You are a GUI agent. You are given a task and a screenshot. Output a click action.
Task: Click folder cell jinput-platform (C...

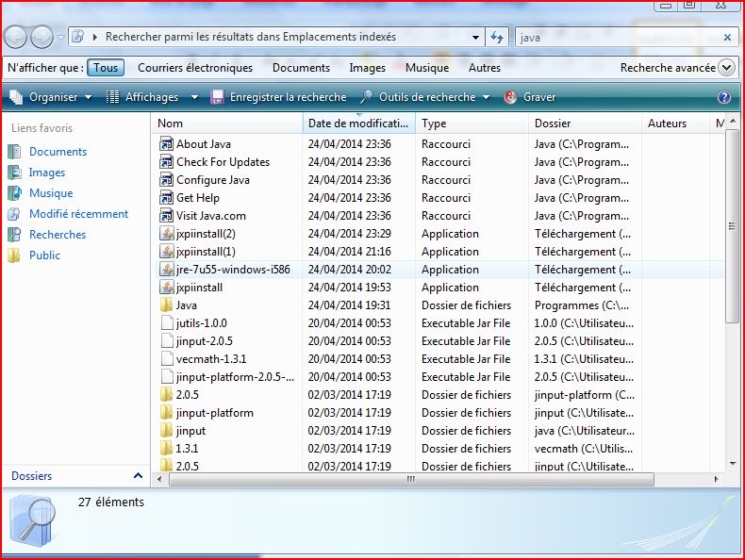[x=585, y=395]
